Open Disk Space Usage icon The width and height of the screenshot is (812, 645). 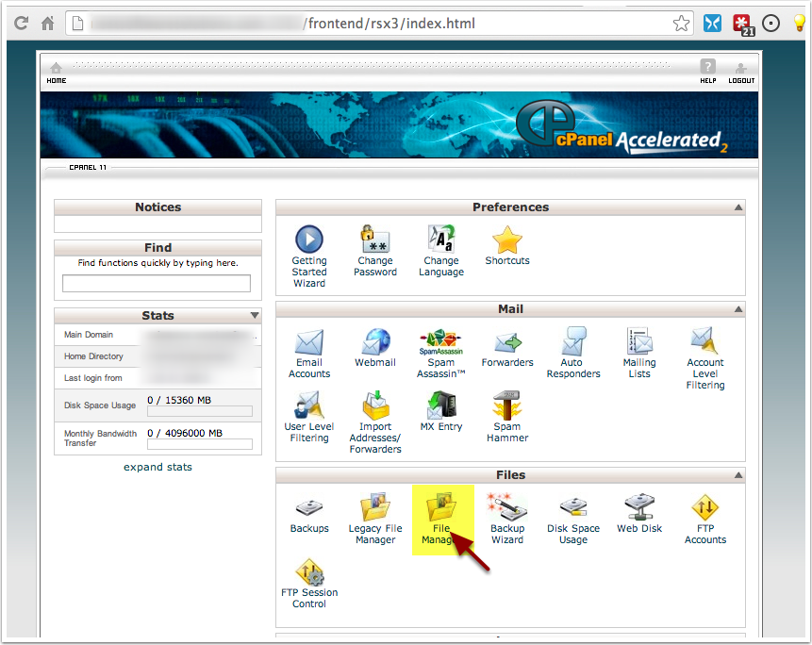tap(572, 509)
